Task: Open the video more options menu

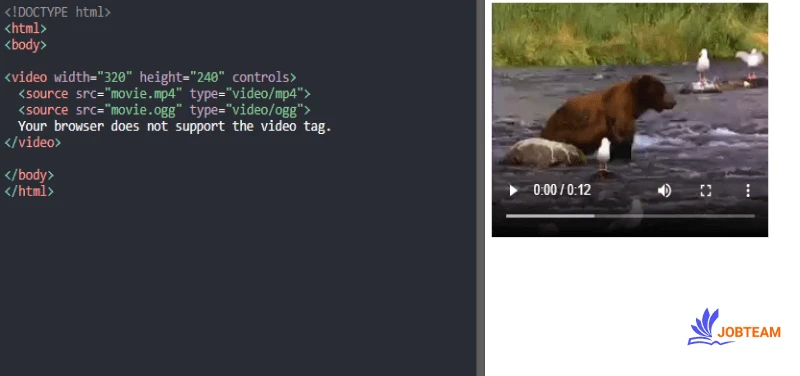Action: [747, 191]
